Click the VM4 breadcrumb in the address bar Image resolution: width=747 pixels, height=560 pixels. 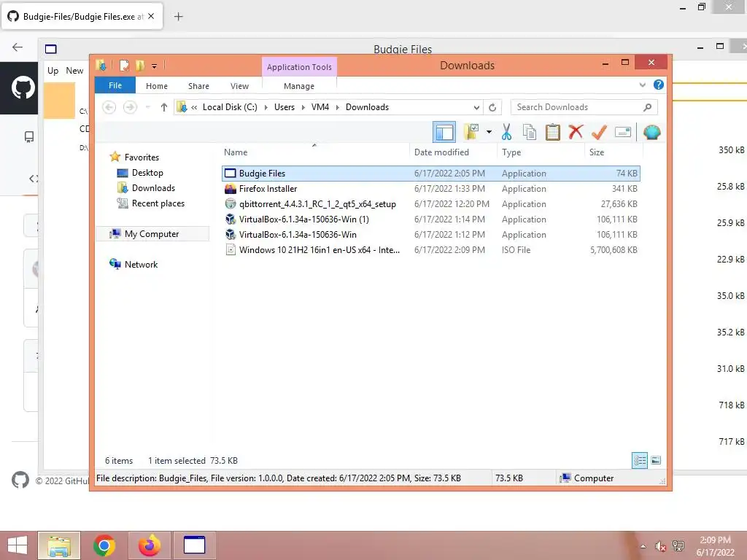320,107
